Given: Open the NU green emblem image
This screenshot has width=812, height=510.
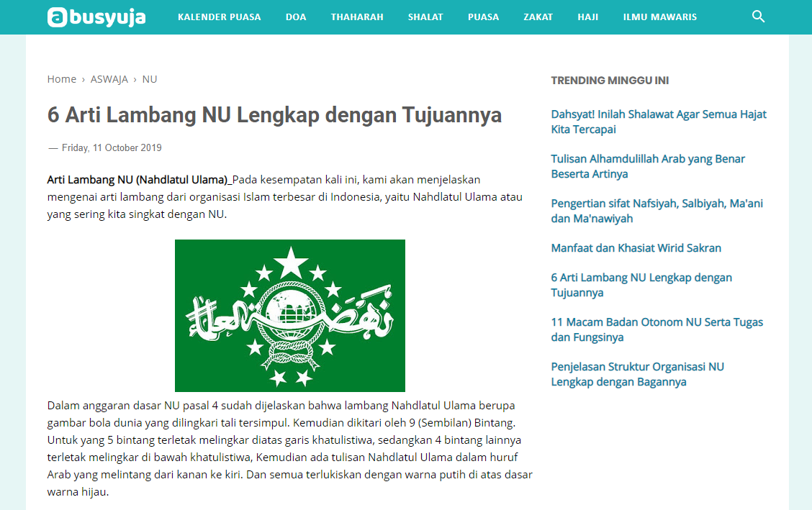Looking at the screenshot, I should click(290, 316).
